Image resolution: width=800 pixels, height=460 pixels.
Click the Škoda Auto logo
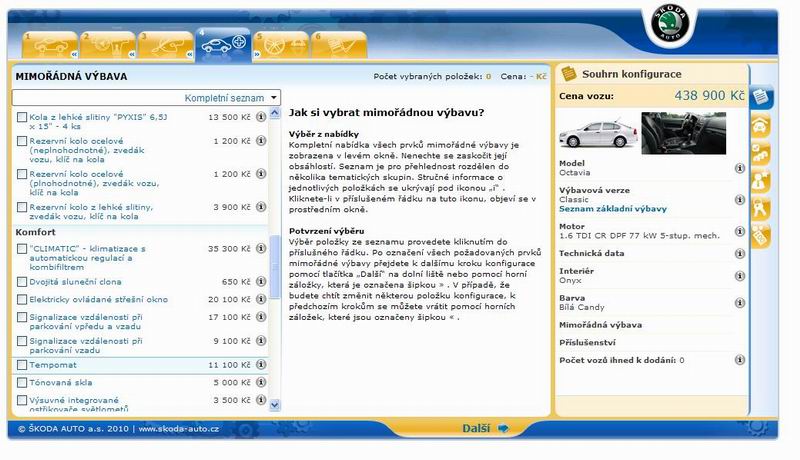[668, 27]
